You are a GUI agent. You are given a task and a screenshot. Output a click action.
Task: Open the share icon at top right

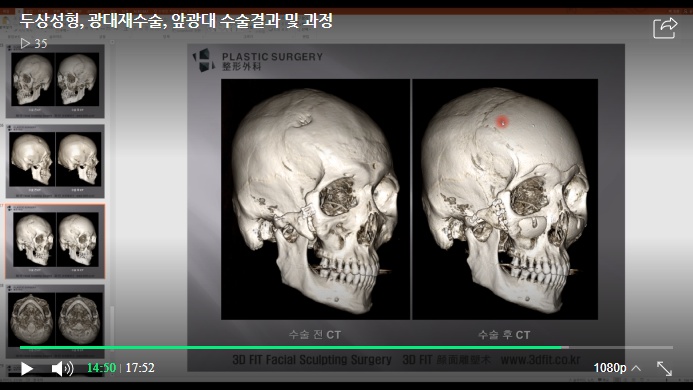(665, 28)
